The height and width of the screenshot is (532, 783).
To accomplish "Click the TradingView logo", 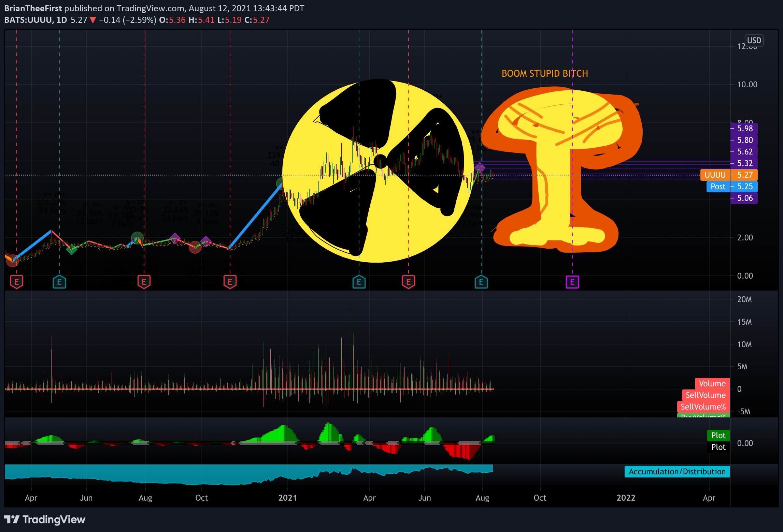I will [x=45, y=519].
